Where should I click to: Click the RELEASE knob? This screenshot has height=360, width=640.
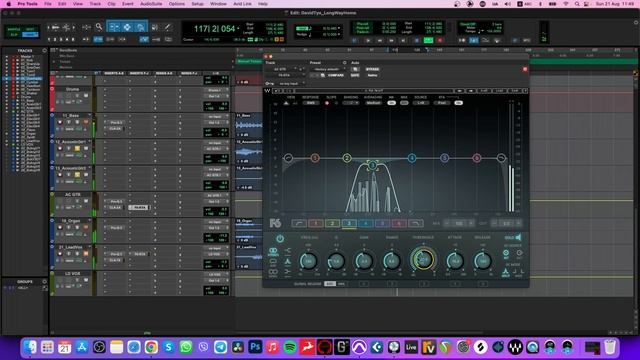point(482,260)
